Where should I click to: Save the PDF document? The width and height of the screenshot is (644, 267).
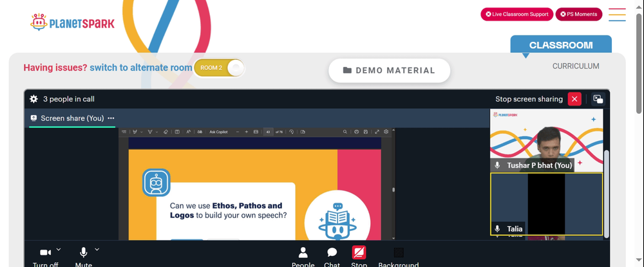pyautogui.click(x=366, y=132)
